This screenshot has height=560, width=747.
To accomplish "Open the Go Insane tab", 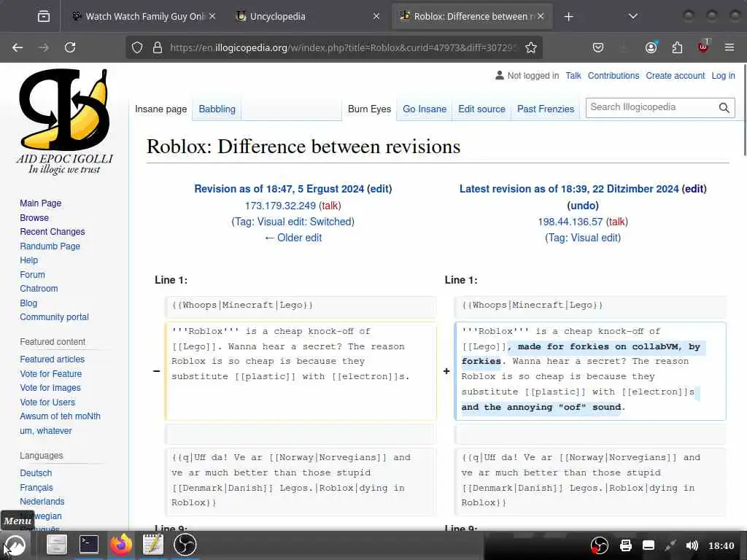I will point(425,109).
